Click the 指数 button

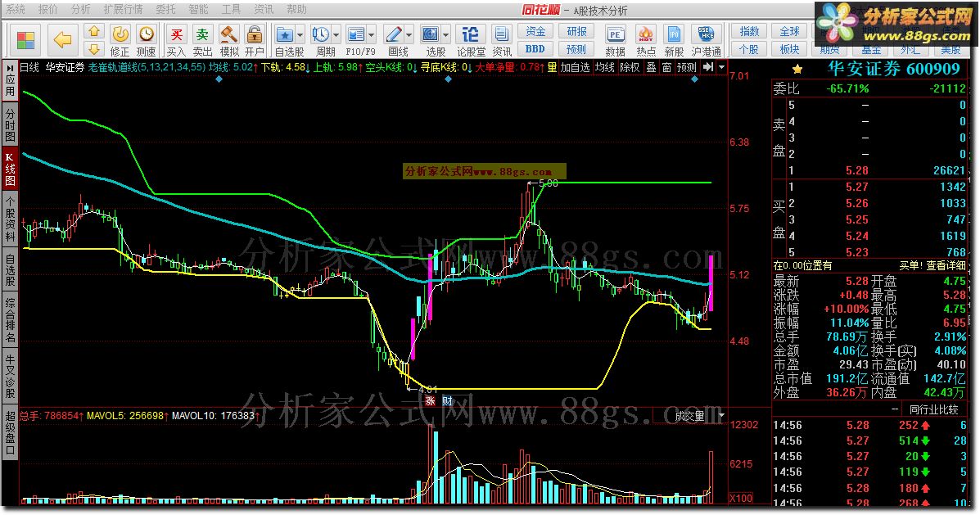click(x=749, y=31)
